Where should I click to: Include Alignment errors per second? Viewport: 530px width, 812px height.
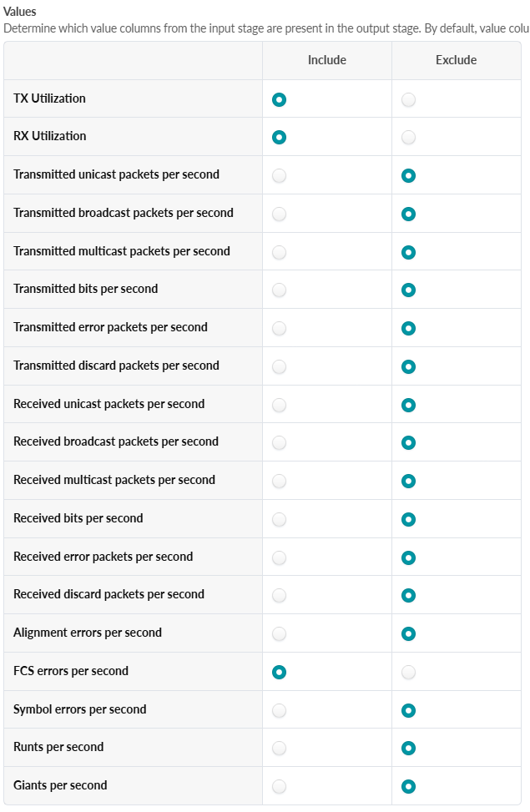pos(279,634)
